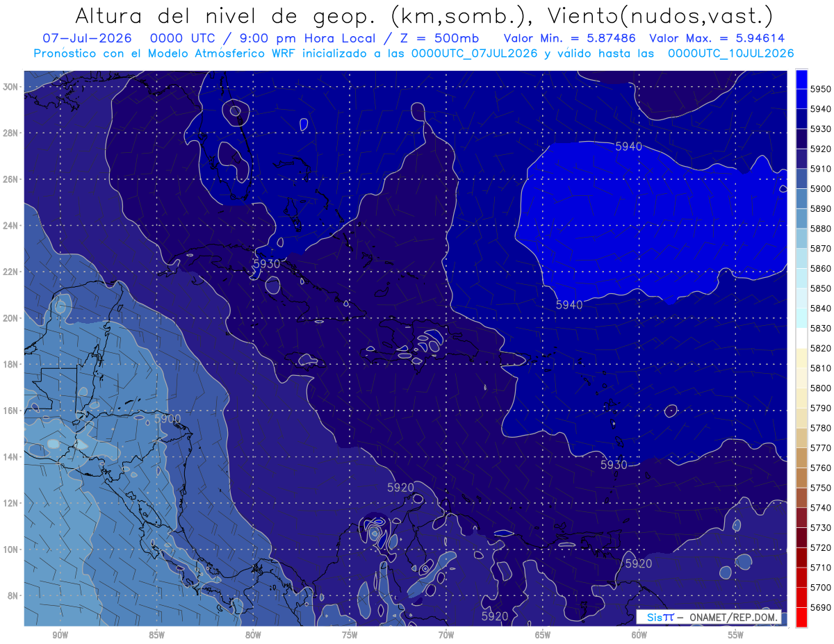This screenshot has width=834, height=644.
Task: Click the '5910' legend value
Action: pos(821,168)
